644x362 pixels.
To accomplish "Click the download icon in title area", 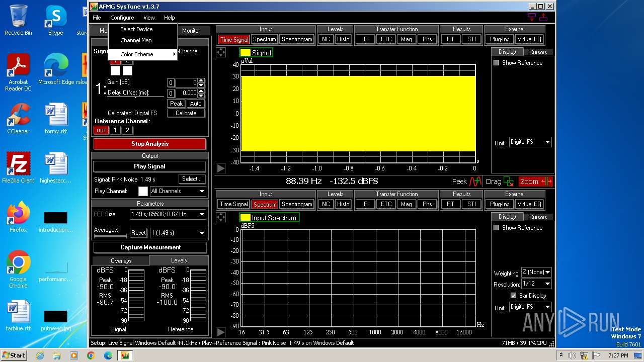I will (532, 17).
